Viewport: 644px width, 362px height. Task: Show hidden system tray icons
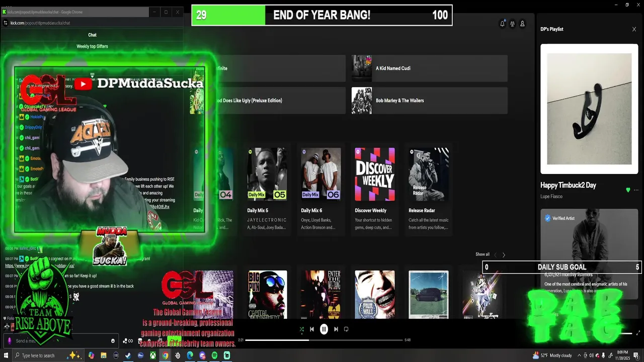point(580,355)
